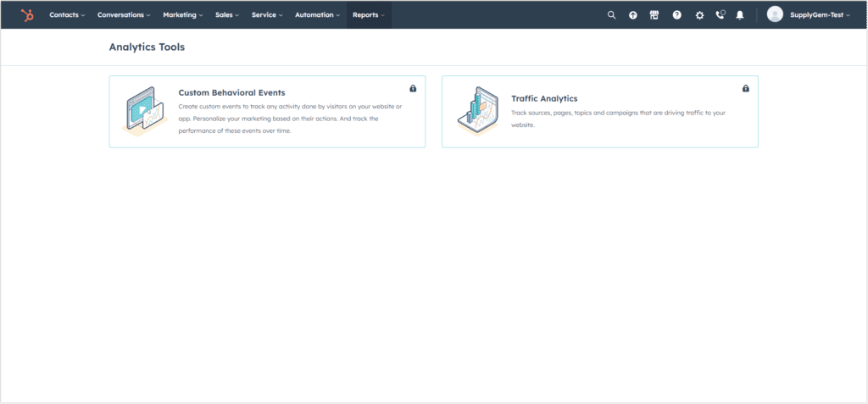This screenshot has height=404, width=868.
Task: Expand the Service menu
Action: pos(267,15)
